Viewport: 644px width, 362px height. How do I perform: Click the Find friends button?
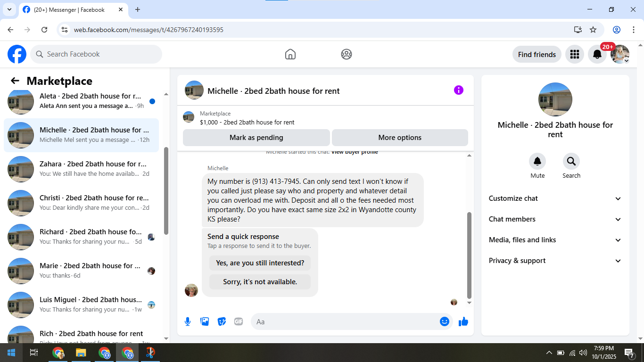click(x=537, y=54)
